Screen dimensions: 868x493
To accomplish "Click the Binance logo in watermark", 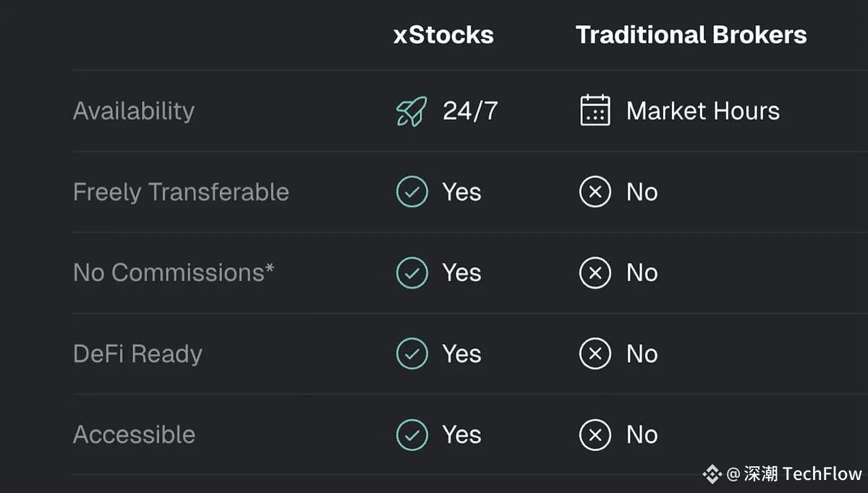I will pos(712,474).
